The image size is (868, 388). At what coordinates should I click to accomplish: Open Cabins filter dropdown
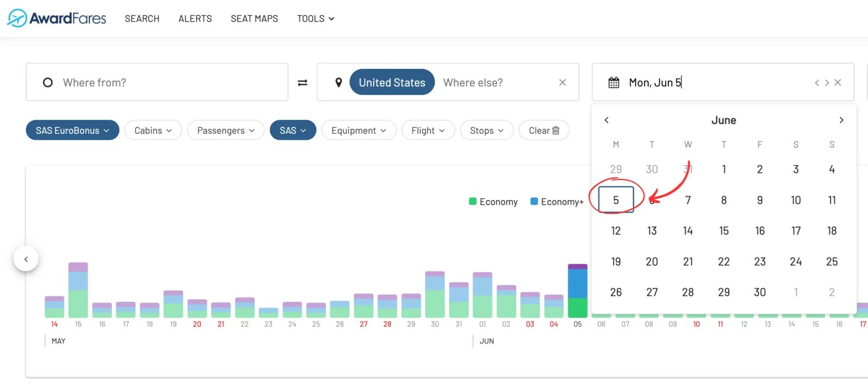[153, 130]
